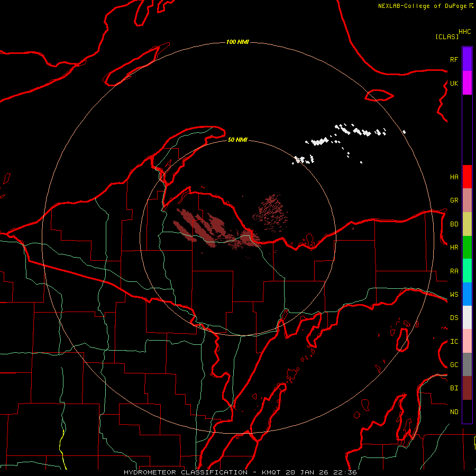Click the GR legend label

454,200
